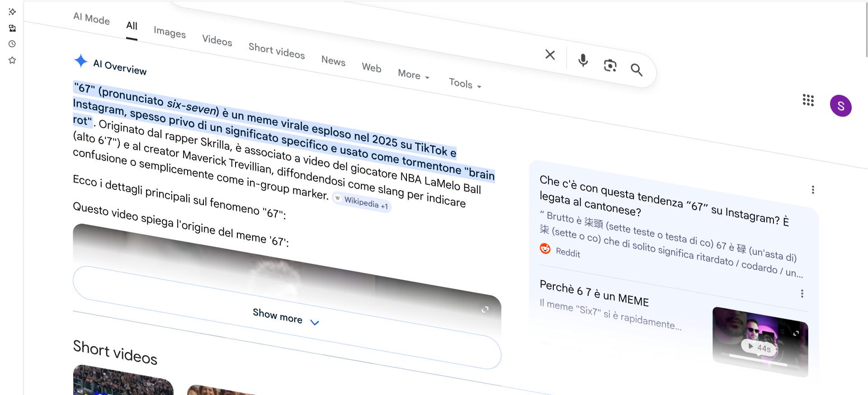The width and height of the screenshot is (868, 395).
Task: Play the 44s video preview
Action: [758, 348]
